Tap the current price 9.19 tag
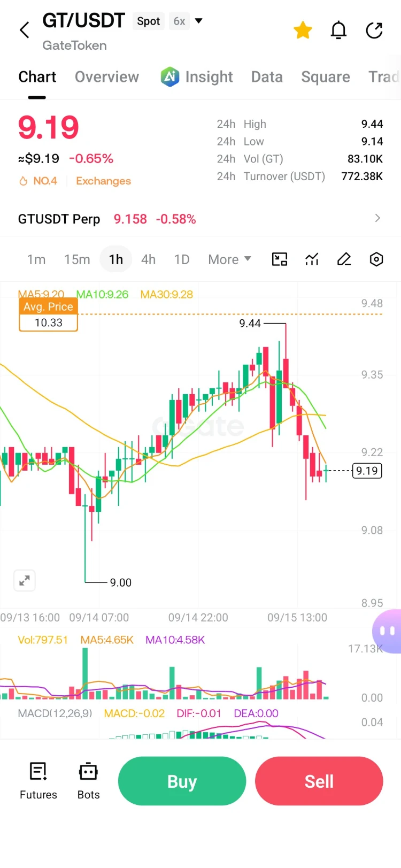The width and height of the screenshot is (401, 868). pos(367,471)
